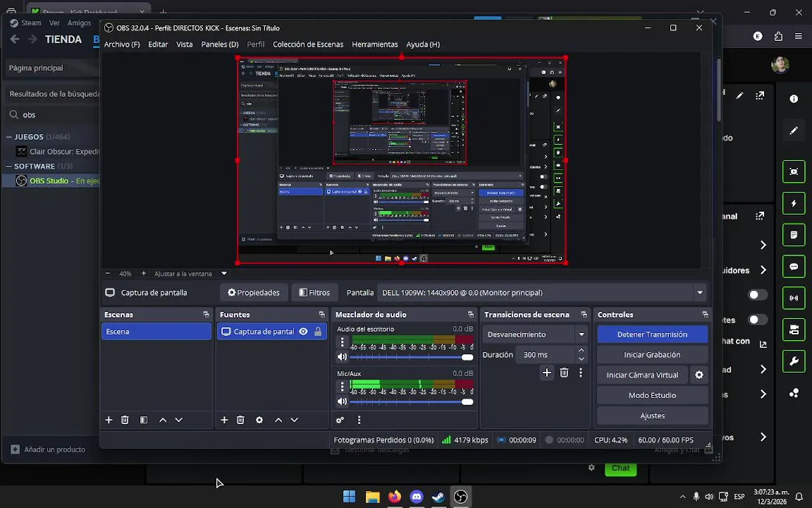Open virtual camera settings gear

699,375
